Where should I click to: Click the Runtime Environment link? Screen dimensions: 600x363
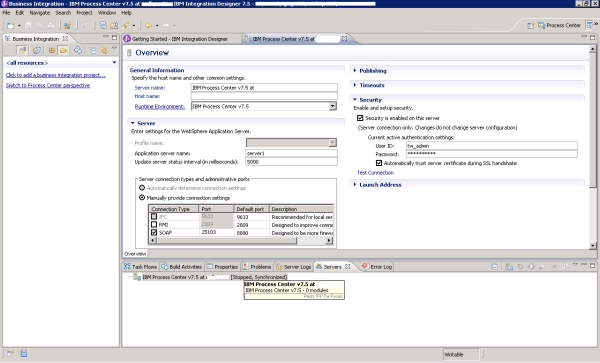(x=160, y=106)
